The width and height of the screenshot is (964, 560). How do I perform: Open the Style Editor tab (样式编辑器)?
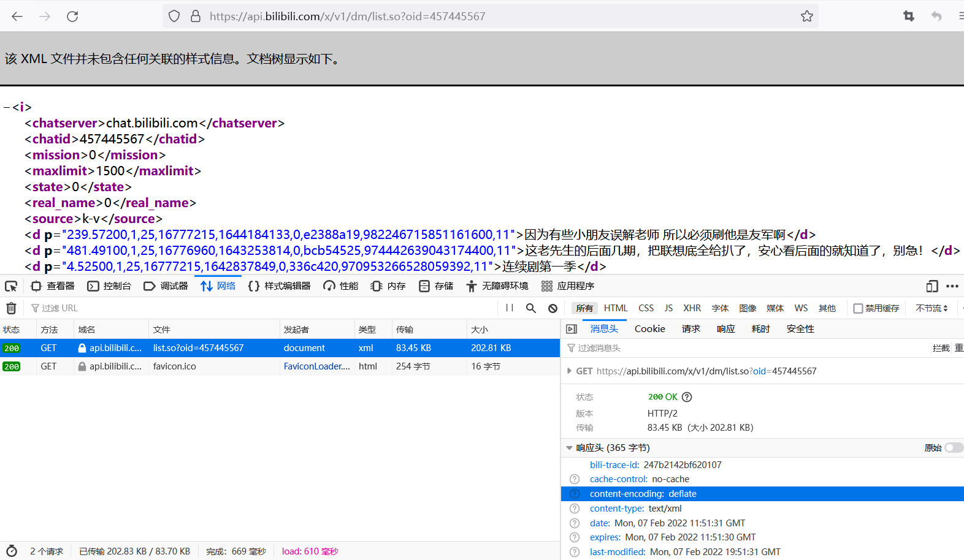[279, 286]
